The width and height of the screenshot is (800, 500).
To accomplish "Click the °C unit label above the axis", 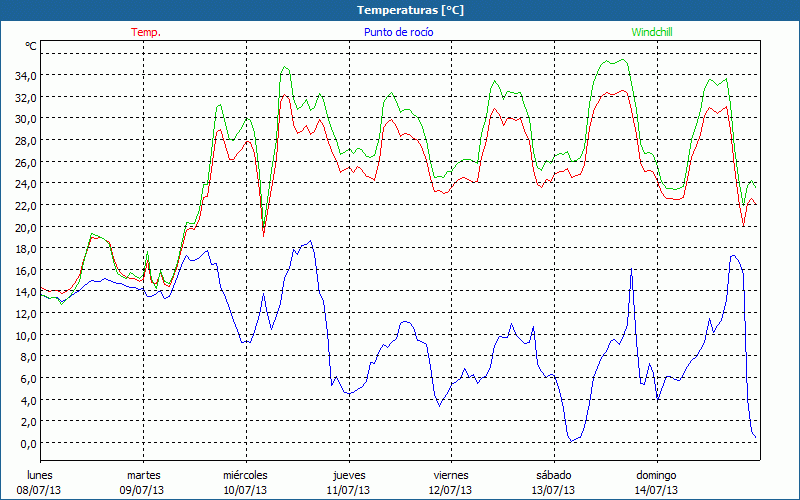I will click(x=31, y=47).
